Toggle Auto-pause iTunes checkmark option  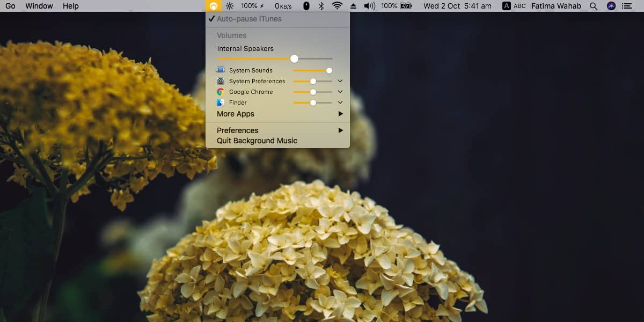249,19
